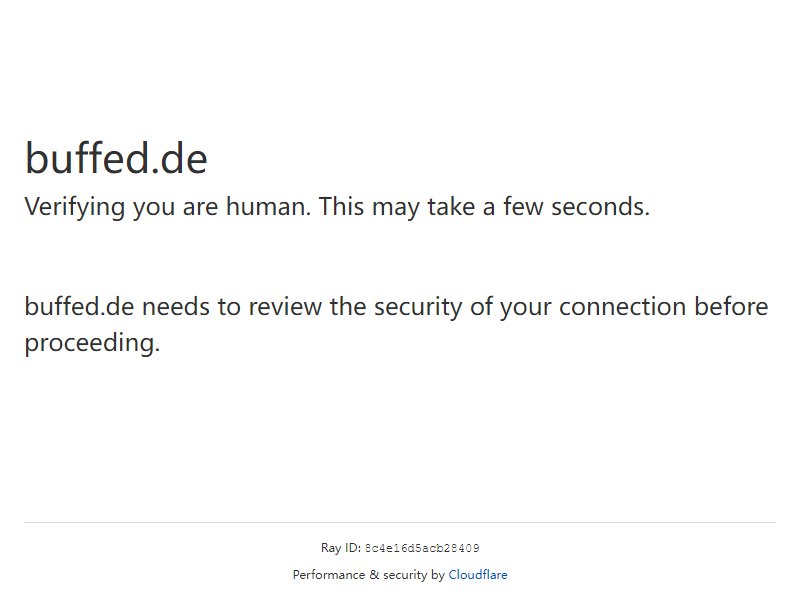Click the word 'security' in the review paragraph
Viewport: 800px width, 600px height.
click(x=418, y=307)
